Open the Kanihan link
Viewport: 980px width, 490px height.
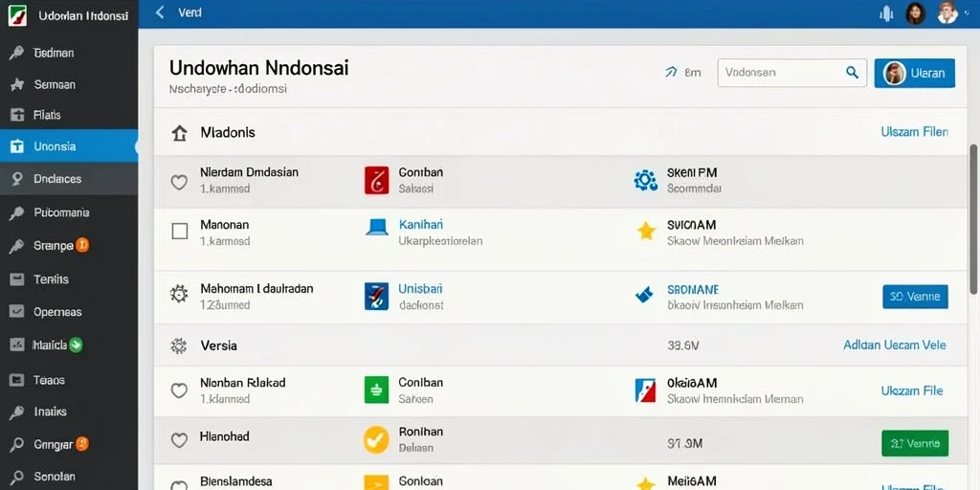click(x=421, y=224)
